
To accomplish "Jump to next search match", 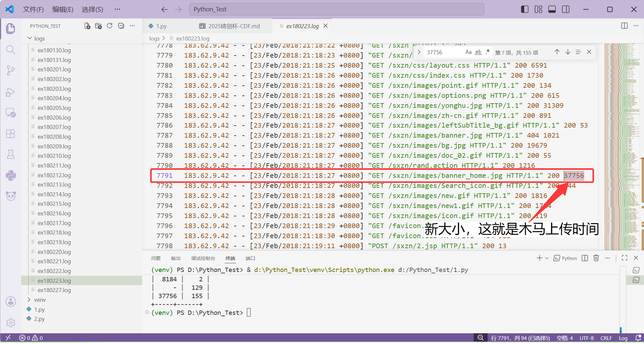I will pos(568,52).
